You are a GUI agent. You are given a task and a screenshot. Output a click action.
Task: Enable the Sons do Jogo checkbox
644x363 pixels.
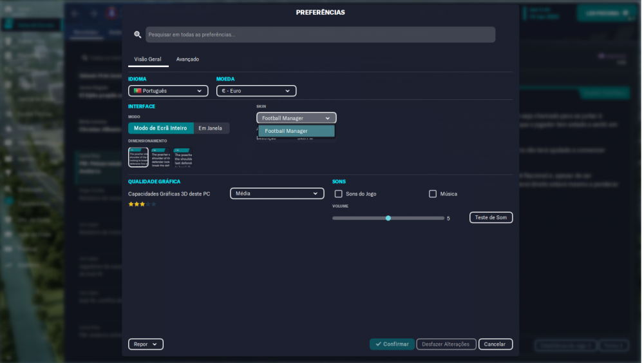(x=339, y=193)
